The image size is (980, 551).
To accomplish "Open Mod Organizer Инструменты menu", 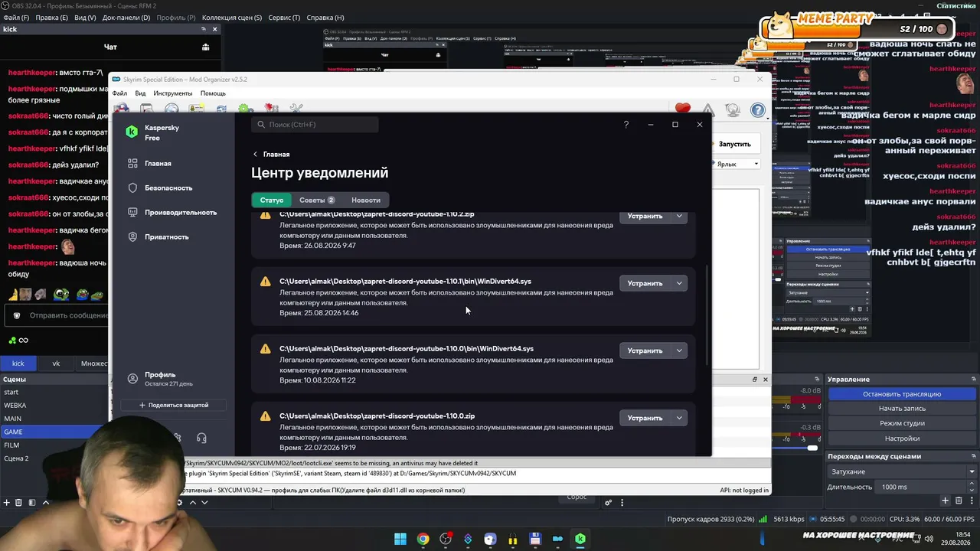I will click(172, 93).
